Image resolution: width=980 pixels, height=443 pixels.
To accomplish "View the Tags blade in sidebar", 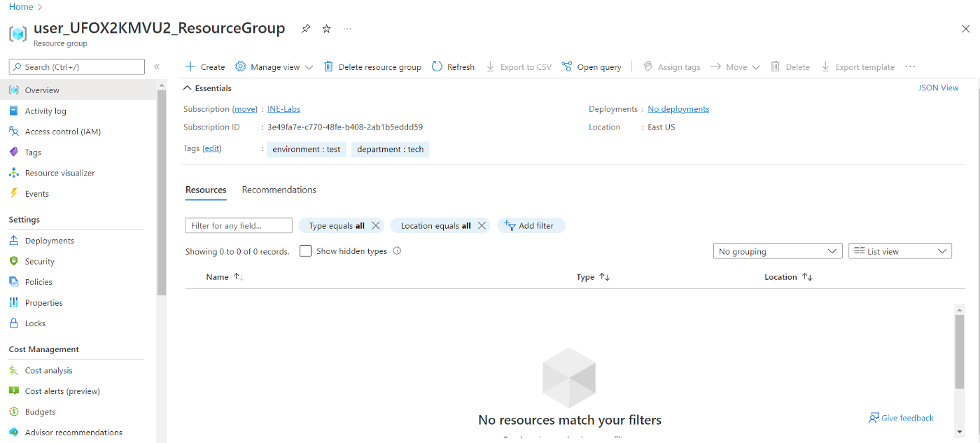I will coord(32,152).
